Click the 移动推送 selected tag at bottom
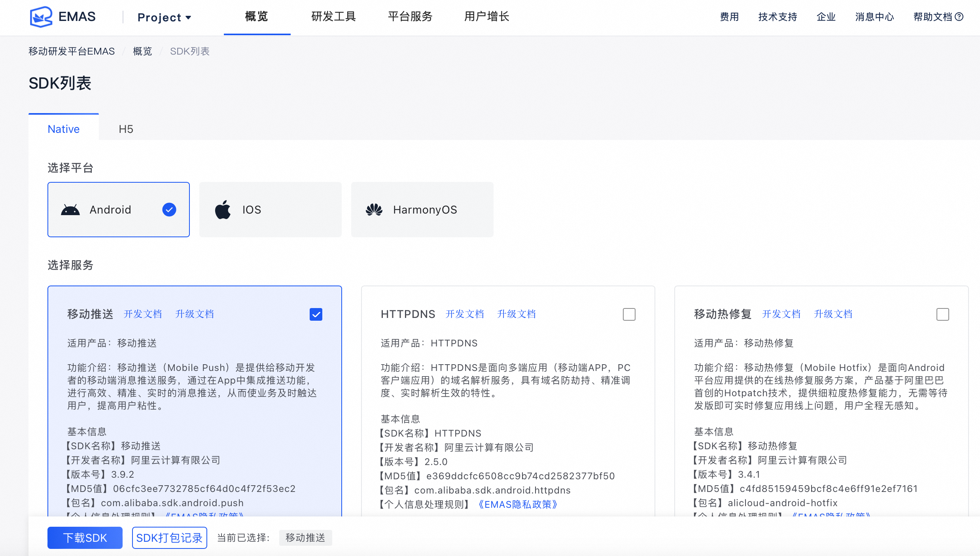The height and width of the screenshot is (556, 980). pos(305,538)
